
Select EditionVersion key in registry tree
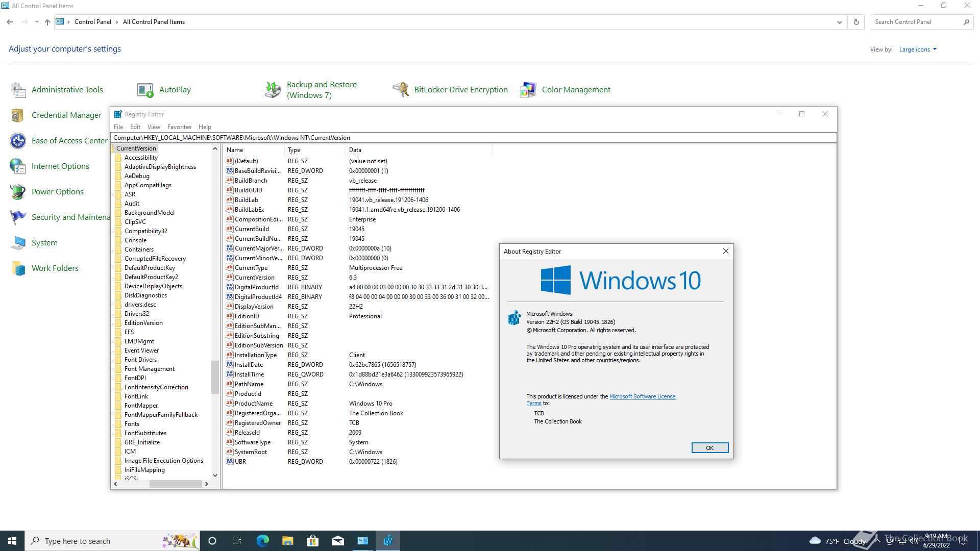coord(143,323)
